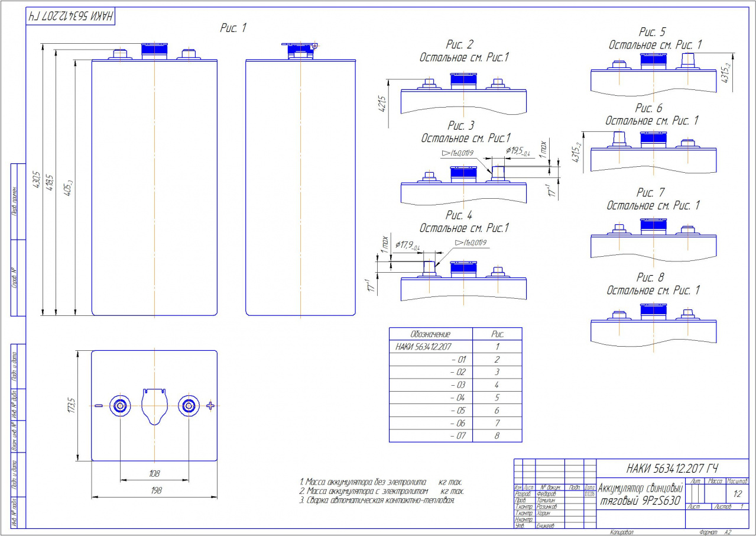The image size is (756, 536).
Task: Select the 'Рис. 8' heading
Action: 650,277
